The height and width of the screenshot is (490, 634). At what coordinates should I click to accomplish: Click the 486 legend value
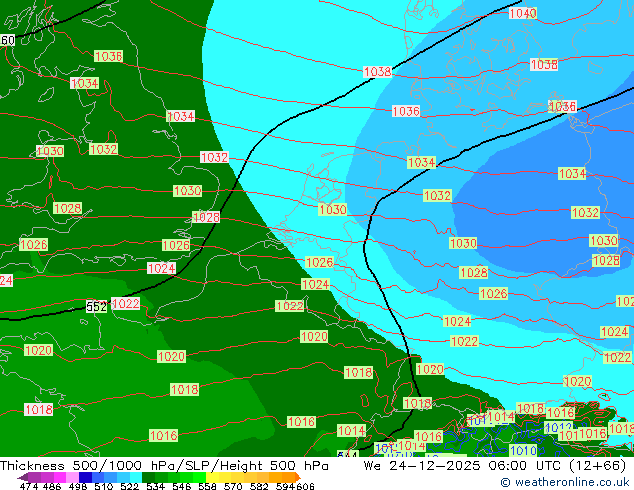[x=52, y=486]
